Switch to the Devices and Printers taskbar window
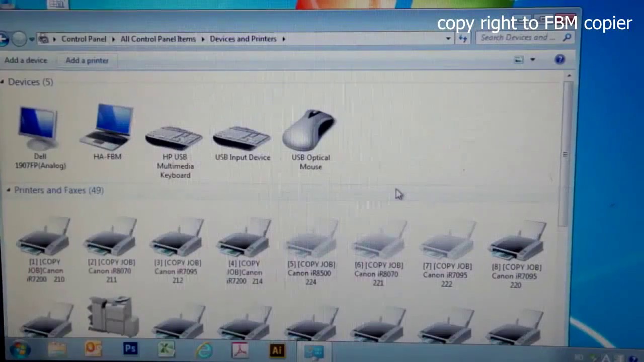This screenshot has width=644, height=362. click(x=314, y=351)
